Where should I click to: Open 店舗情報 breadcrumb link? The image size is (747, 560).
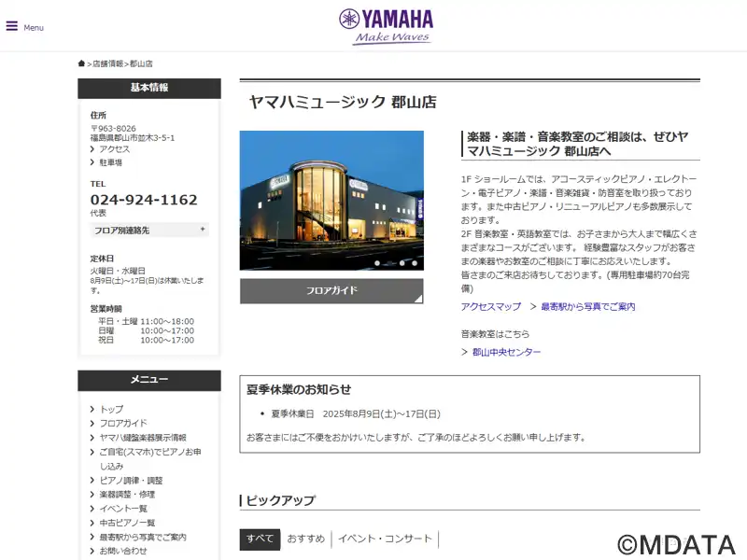click(107, 63)
